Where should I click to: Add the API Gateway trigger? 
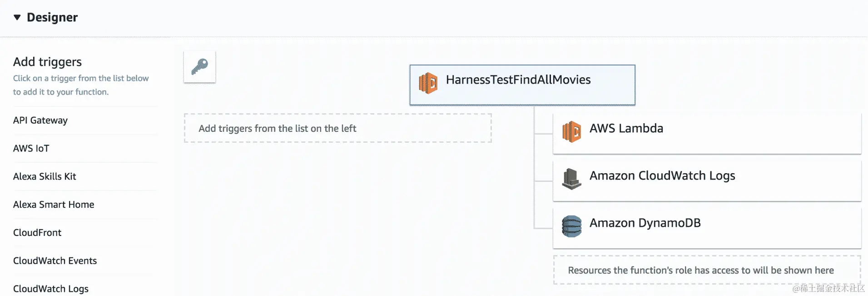click(40, 120)
